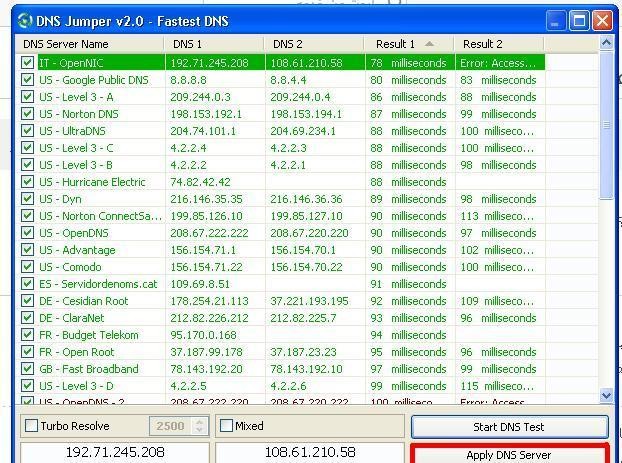Toggle the US - UltraDNS checkbox
Screen dimensions: 622x463
[27, 131]
